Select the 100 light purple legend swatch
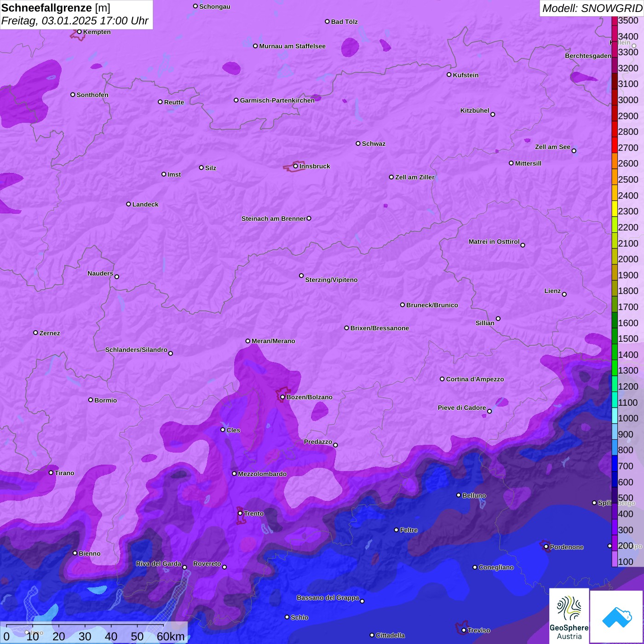This screenshot has width=644, height=644. [x=614, y=558]
